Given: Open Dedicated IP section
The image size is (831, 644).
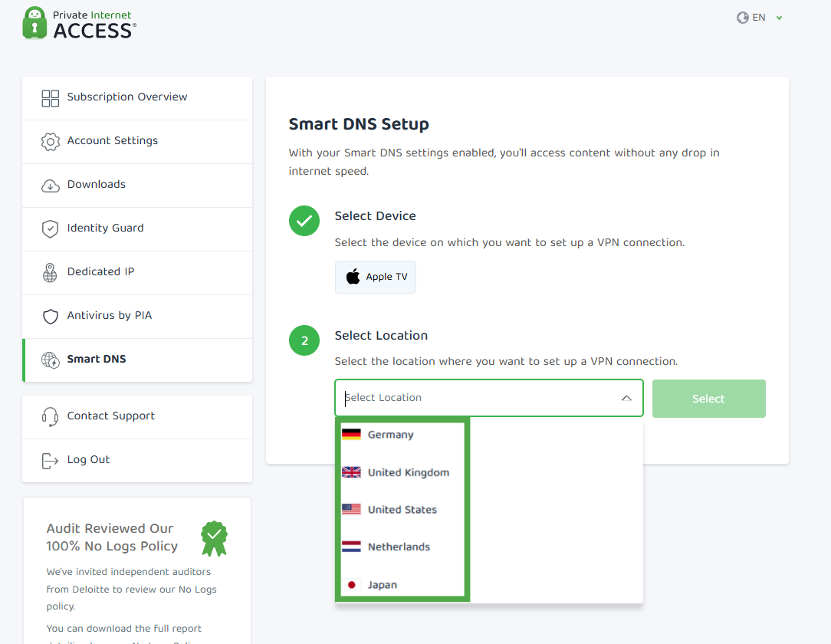Looking at the screenshot, I should [x=137, y=272].
